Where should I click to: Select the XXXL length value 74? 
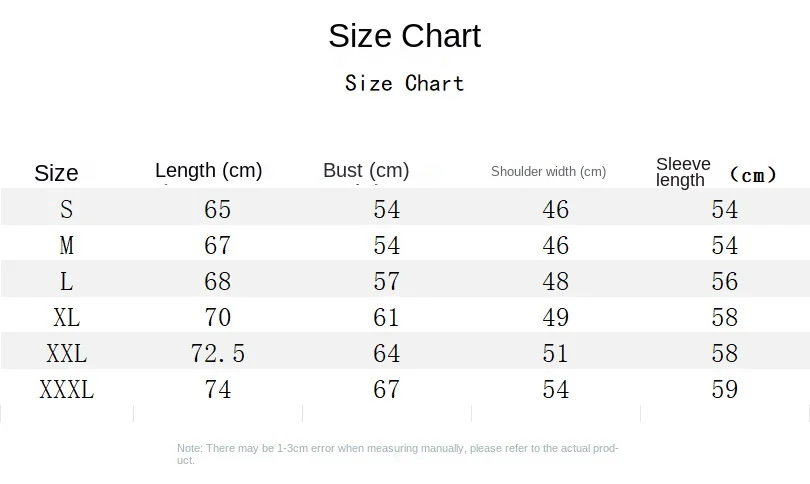pyautogui.click(x=217, y=389)
